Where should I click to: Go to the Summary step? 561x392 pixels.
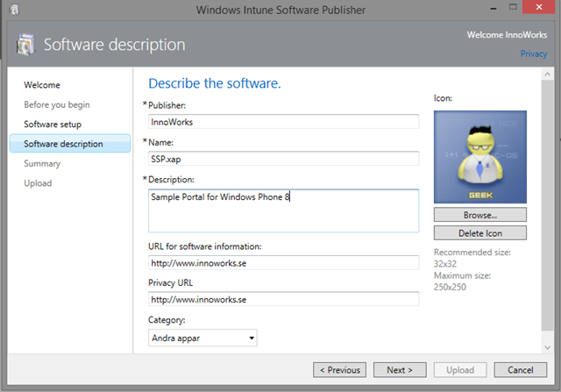42,164
